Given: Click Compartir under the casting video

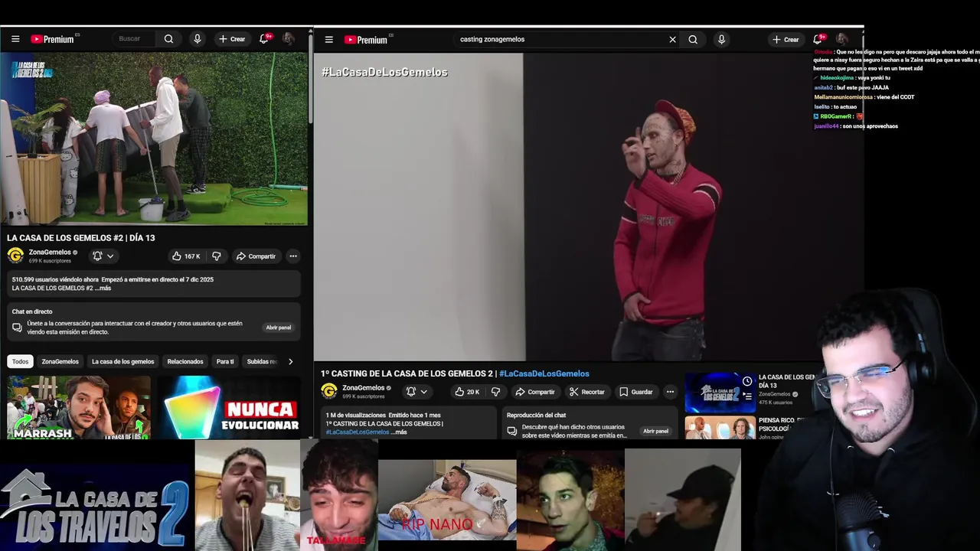Looking at the screenshot, I should [x=535, y=392].
